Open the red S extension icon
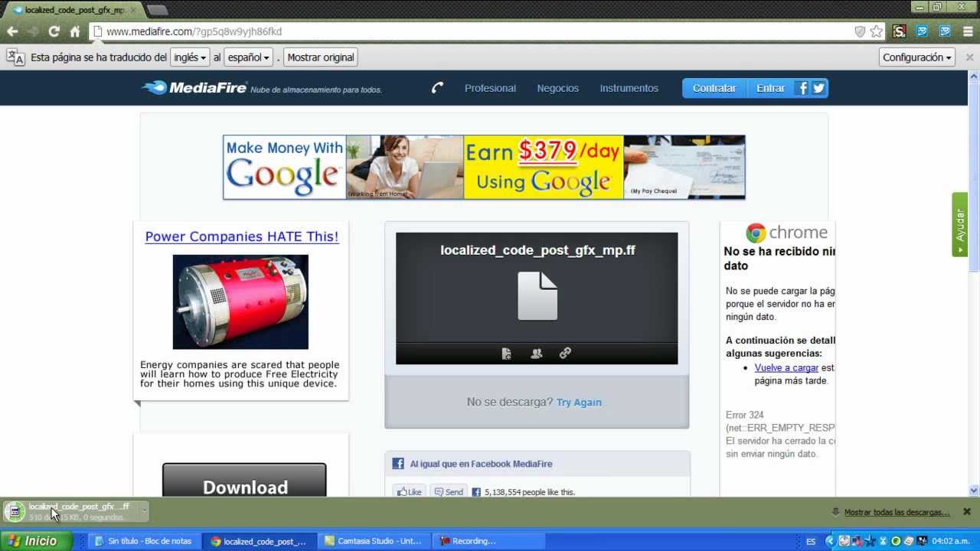This screenshot has height=551, width=980. tap(900, 31)
